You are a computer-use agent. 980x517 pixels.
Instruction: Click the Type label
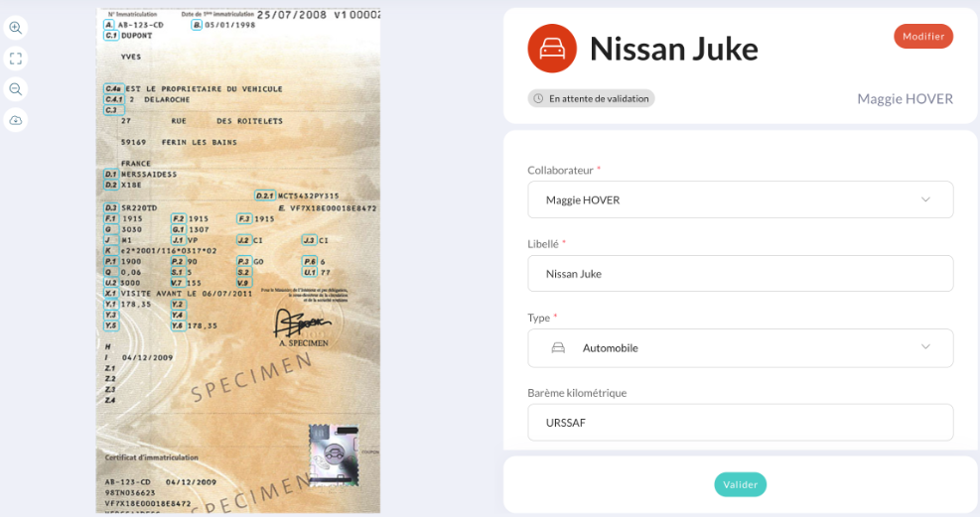tap(539, 318)
